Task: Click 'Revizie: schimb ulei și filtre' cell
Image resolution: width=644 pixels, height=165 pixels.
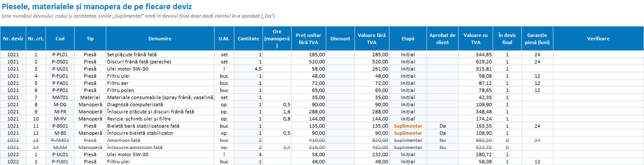Action: (x=160, y=119)
